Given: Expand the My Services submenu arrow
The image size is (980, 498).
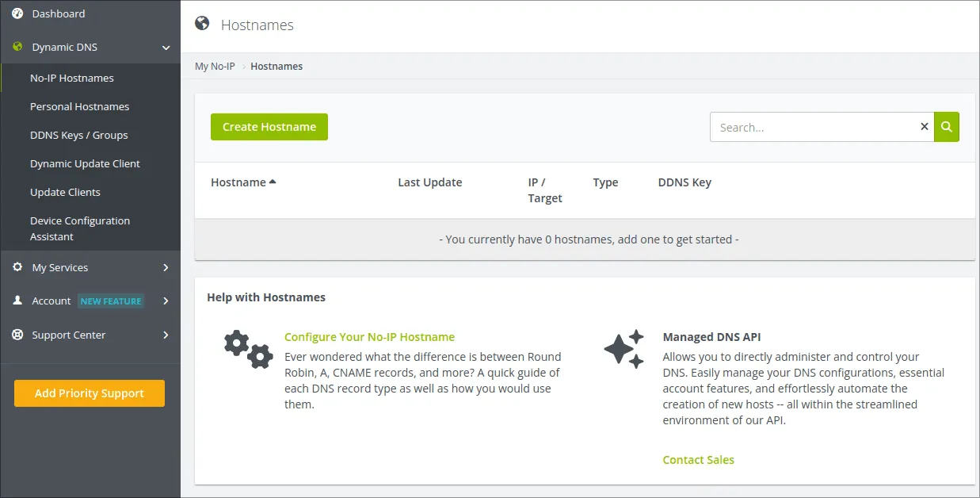Looking at the screenshot, I should [166, 267].
